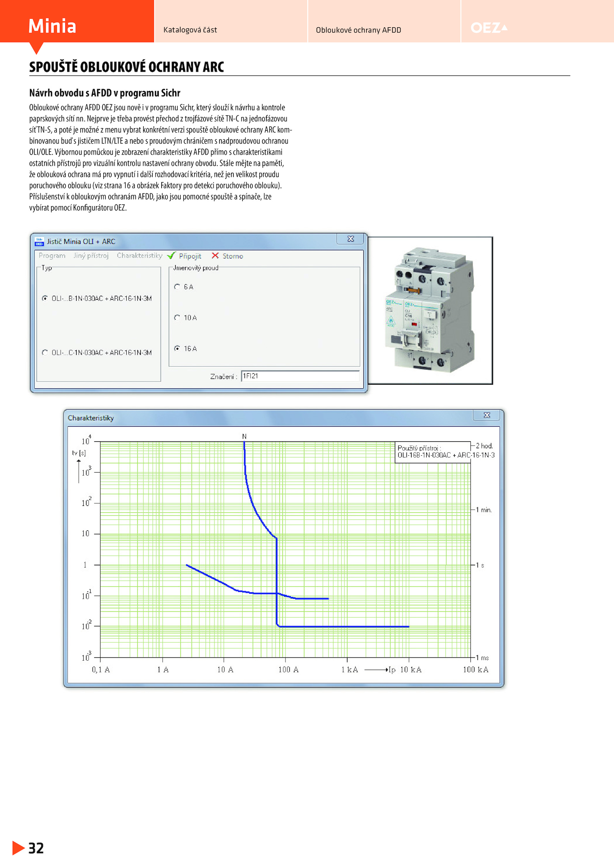This screenshot has height=868, width=614.
Task: Close the Charakteristiky window
Action: click(x=487, y=415)
